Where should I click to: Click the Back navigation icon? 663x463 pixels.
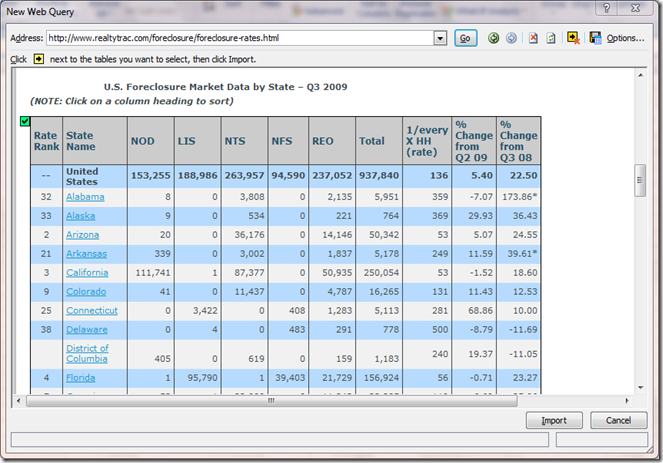tap(493, 38)
